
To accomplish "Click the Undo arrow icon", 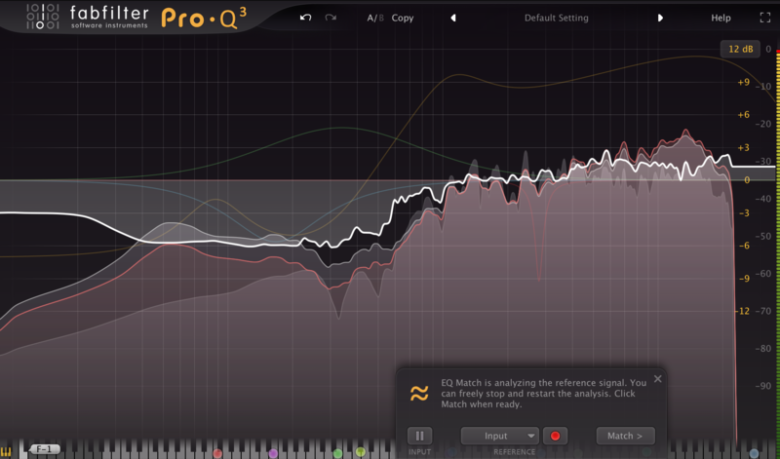I will pos(305,18).
